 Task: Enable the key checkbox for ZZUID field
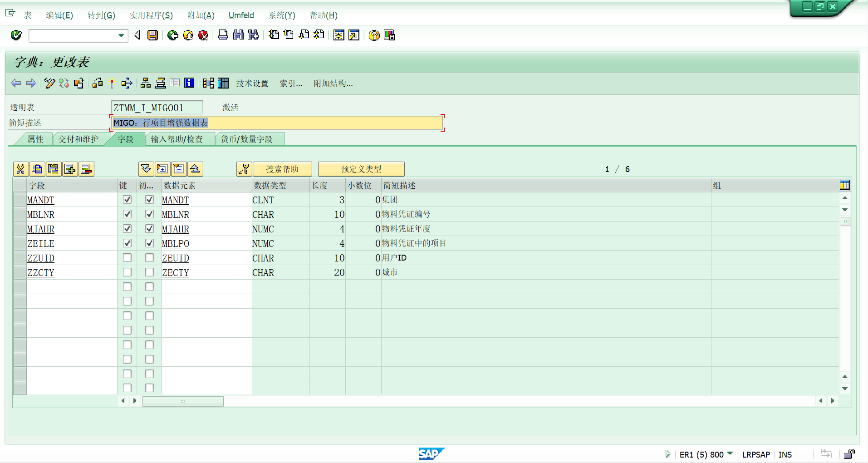click(127, 257)
